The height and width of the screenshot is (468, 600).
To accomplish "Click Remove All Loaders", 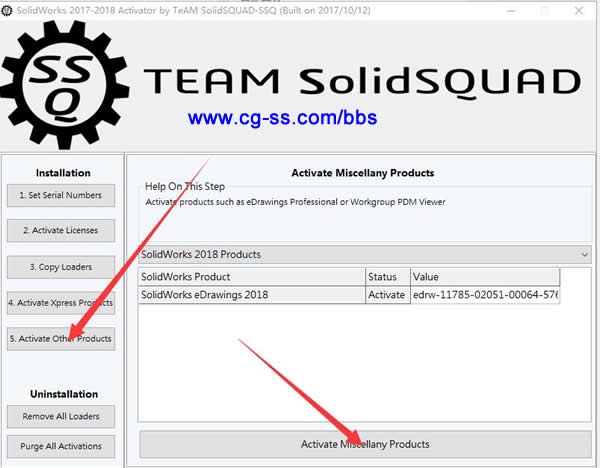I will click(62, 415).
